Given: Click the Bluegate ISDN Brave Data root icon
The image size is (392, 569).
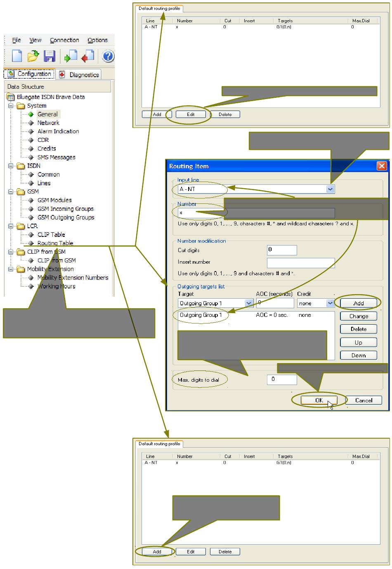Looking at the screenshot, I should click(11, 97).
